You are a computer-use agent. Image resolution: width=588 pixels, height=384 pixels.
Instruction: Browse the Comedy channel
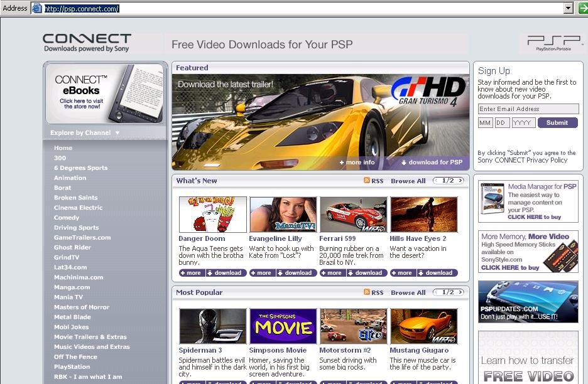point(67,218)
